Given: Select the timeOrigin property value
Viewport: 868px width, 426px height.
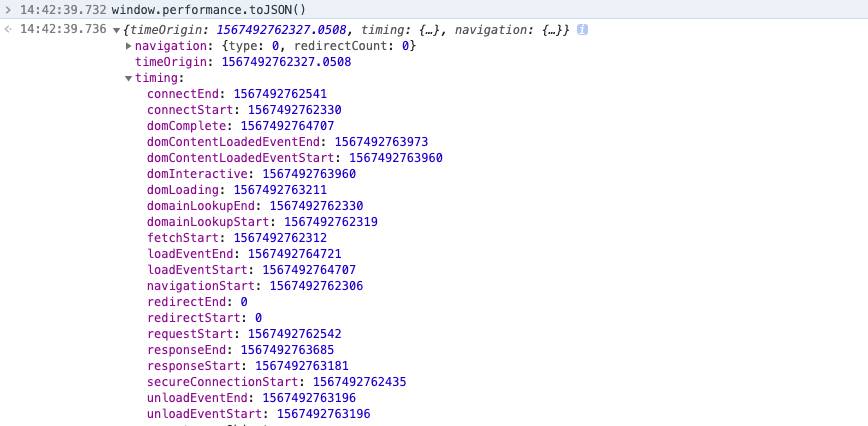Looking at the screenshot, I should [x=285, y=62].
